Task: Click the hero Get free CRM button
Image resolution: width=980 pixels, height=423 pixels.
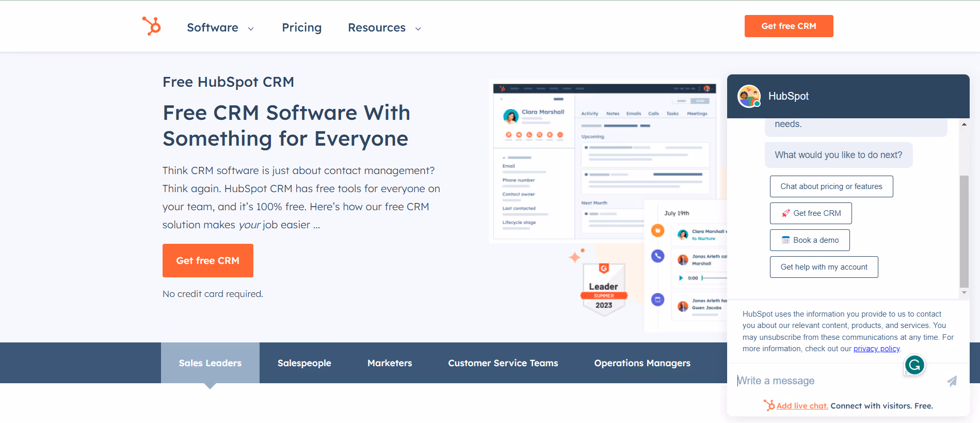Action: (x=207, y=260)
